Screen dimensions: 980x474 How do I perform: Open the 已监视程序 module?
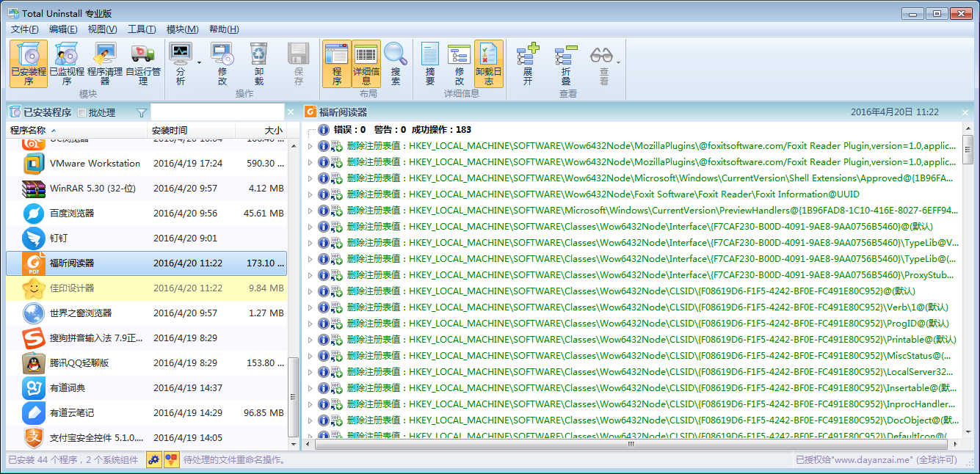(67, 63)
